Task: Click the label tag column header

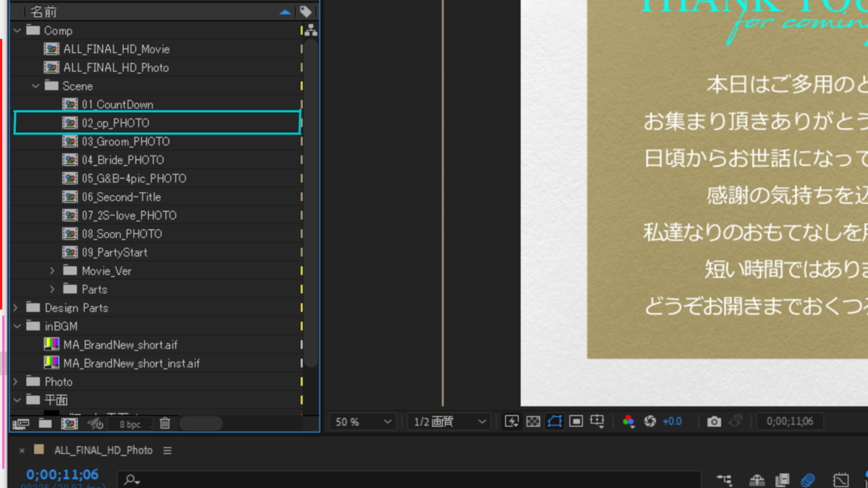Action: 306,12
